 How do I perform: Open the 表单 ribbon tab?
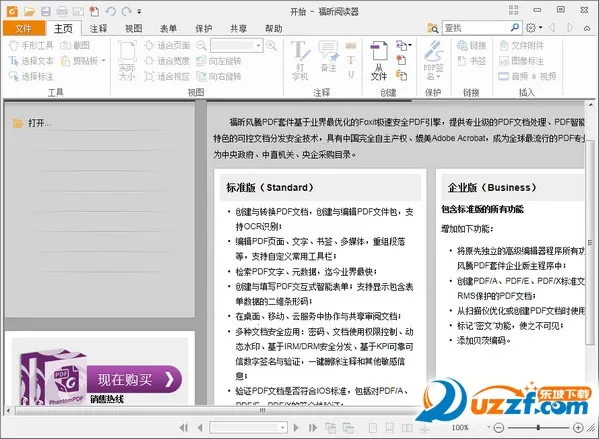point(168,29)
